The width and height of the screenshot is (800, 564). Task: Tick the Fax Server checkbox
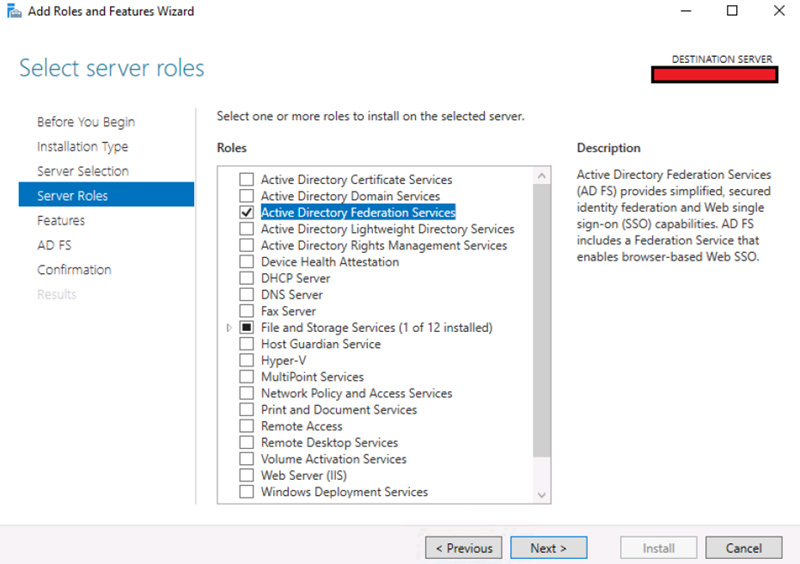(x=246, y=311)
